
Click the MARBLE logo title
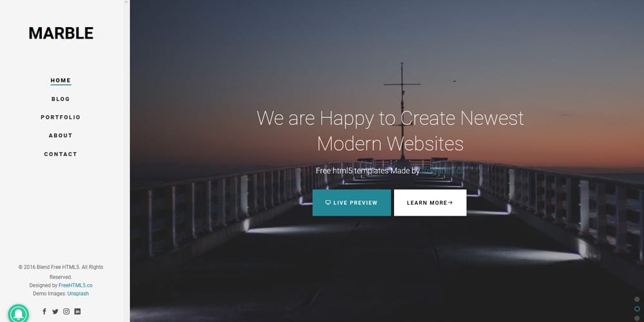61,33
